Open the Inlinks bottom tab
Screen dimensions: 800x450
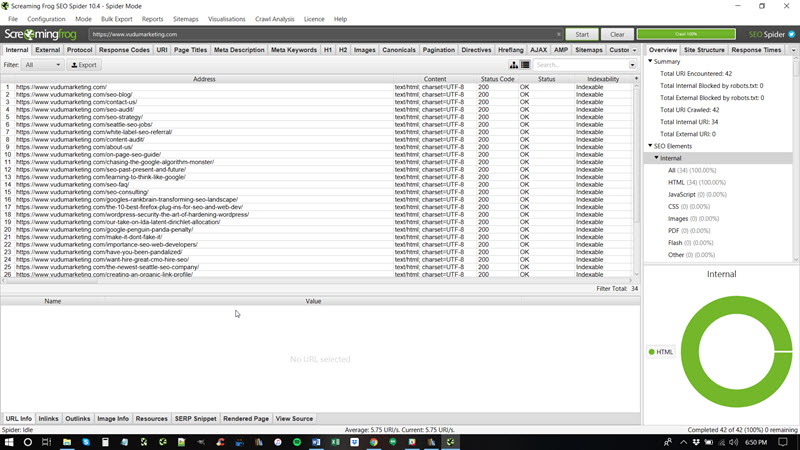click(x=48, y=418)
